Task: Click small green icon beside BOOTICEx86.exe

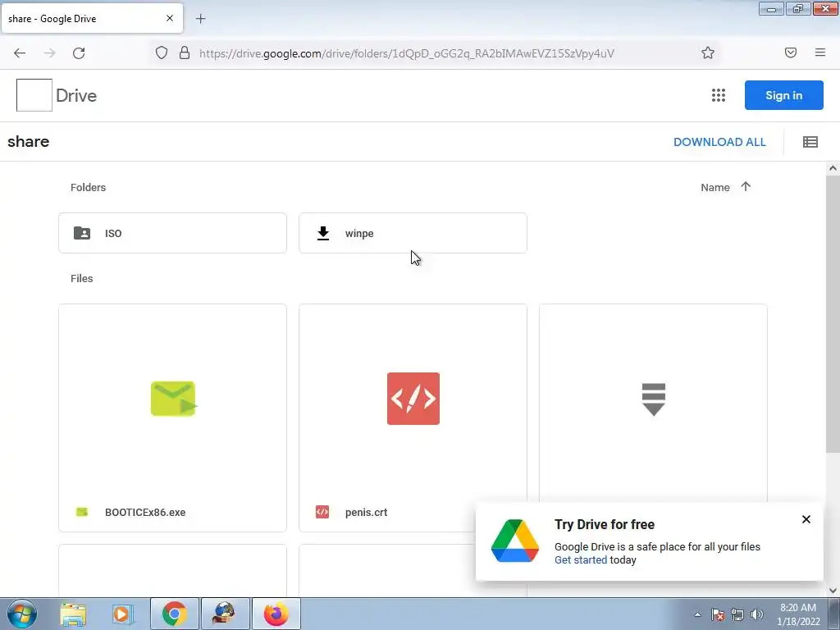Action: pos(81,512)
